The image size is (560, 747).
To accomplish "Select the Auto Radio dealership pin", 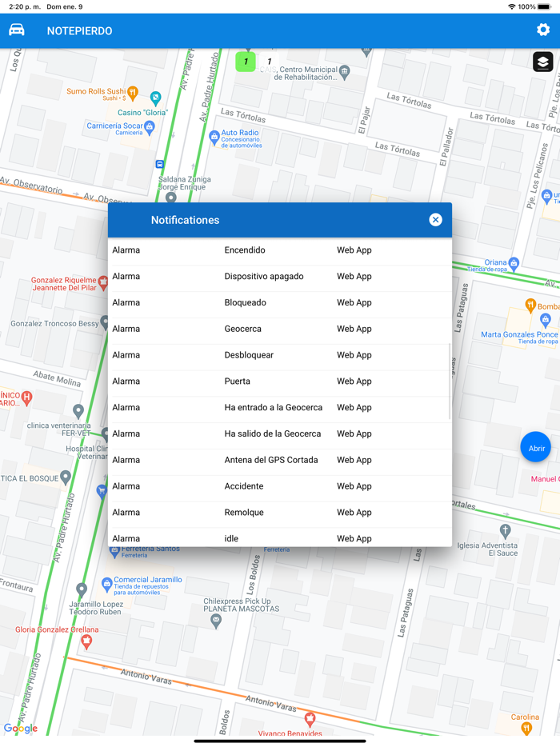I will (214, 138).
